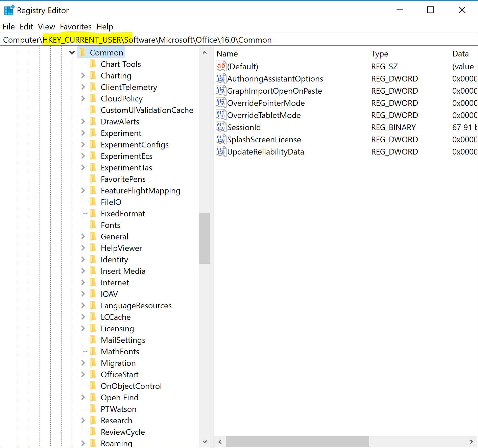Click the UpdateReliabilityData value icon

point(221,151)
